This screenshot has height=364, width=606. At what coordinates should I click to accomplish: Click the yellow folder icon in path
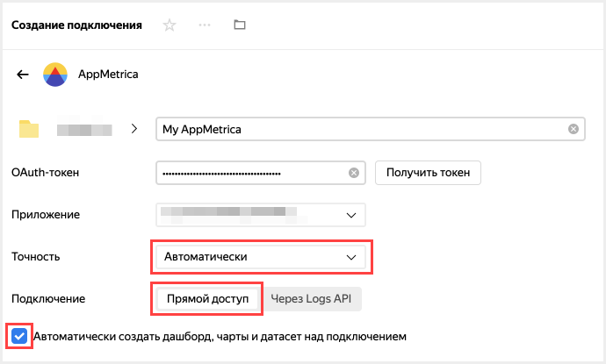30,130
